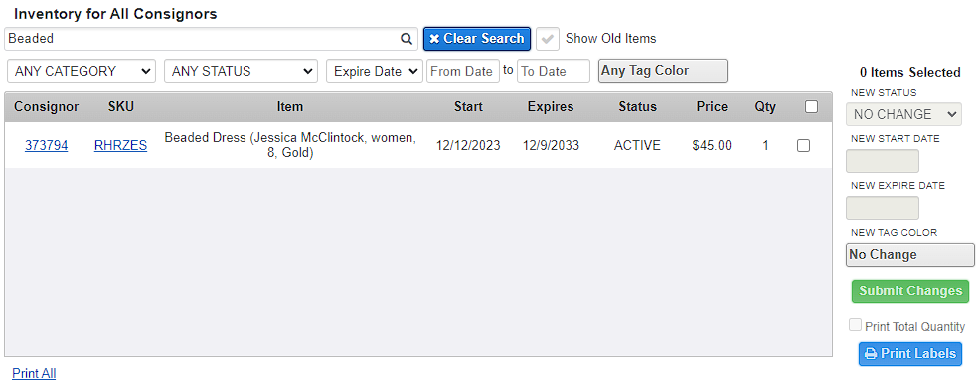The image size is (980, 384).
Task: Expand the Expire Date filter dropdown
Action: coord(375,71)
